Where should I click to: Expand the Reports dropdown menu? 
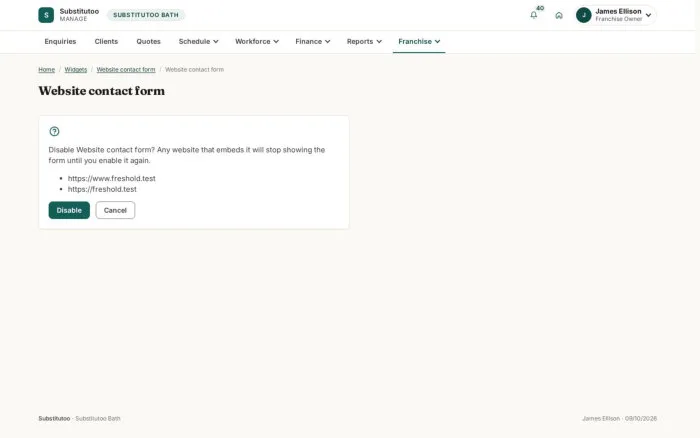pyautogui.click(x=364, y=42)
